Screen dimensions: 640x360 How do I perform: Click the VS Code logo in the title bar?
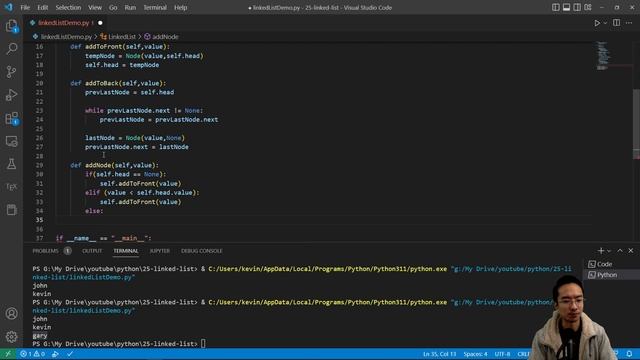coord(9,7)
